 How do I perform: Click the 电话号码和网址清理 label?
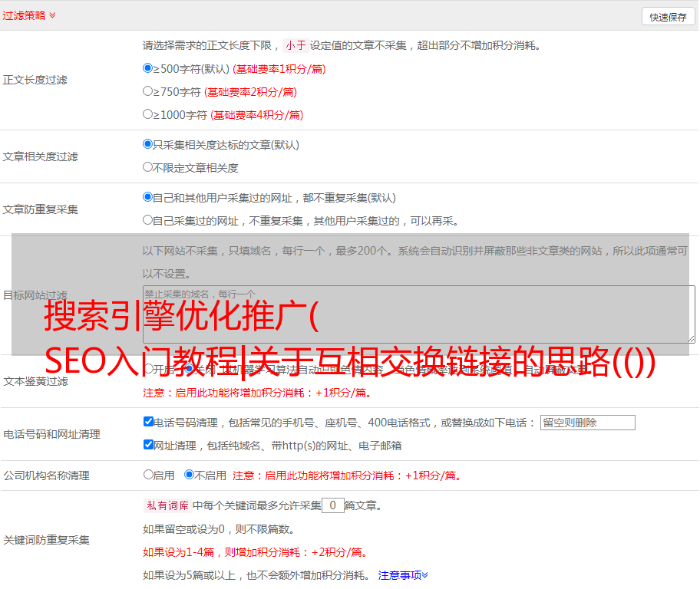tap(51, 434)
